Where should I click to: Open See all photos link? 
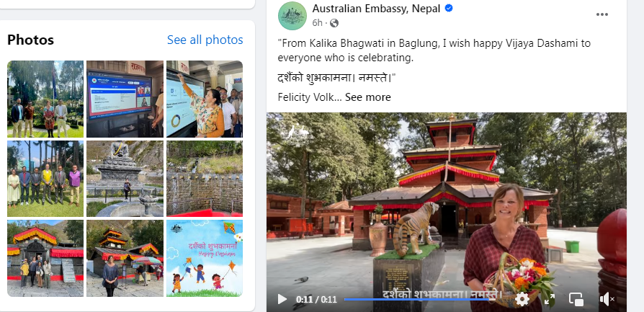[x=205, y=40]
